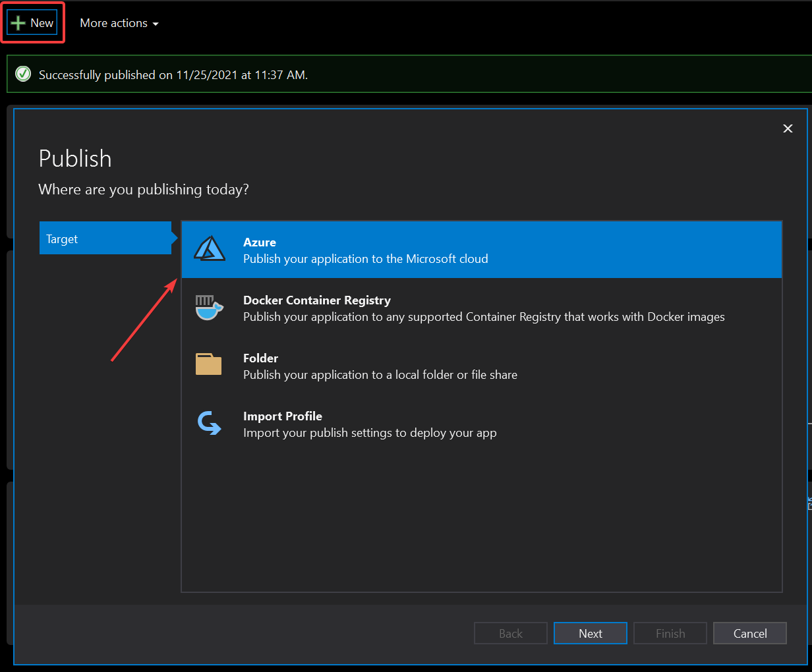Click the green success checkmark icon
This screenshot has height=672, width=812.
[23, 74]
